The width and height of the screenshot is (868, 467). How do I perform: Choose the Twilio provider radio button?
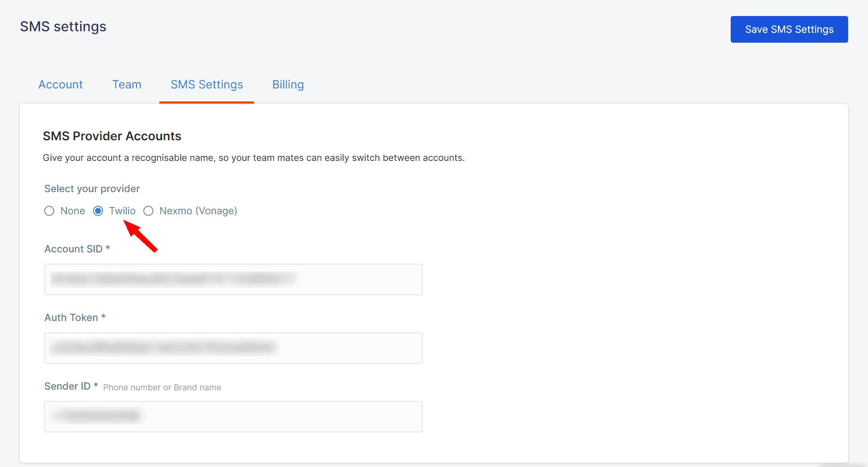tap(98, 211)
